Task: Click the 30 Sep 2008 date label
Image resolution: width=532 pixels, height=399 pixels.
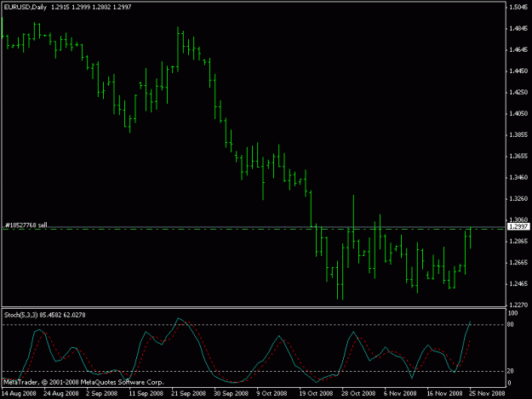Action: [231, 394]
